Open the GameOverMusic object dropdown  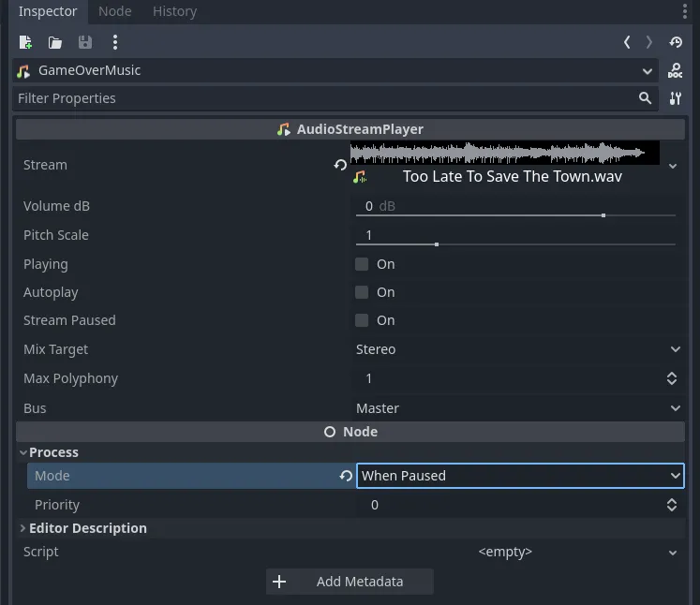[647, 71]
